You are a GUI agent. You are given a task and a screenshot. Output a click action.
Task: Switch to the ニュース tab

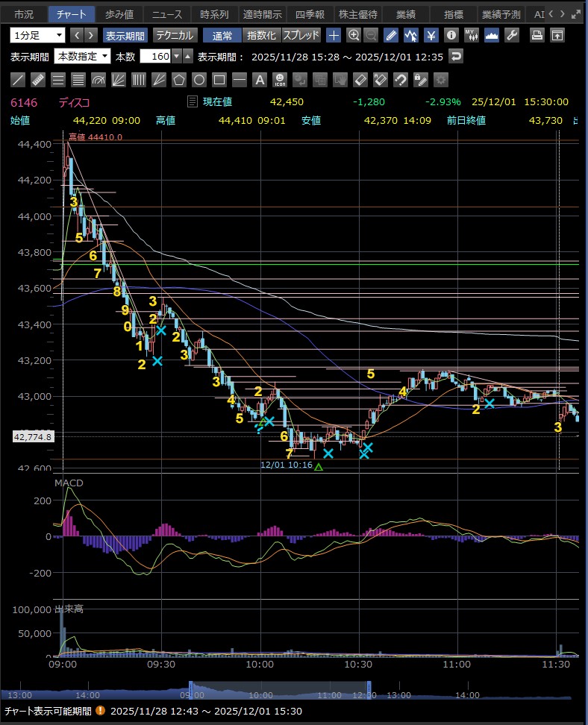(x=166, y=14)
